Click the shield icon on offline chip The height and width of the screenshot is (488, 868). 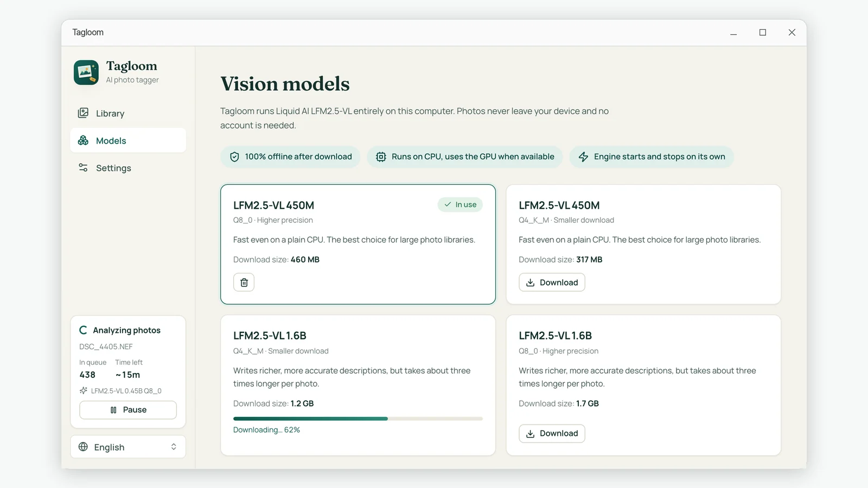pyautogui.click(x=234, y=157)
